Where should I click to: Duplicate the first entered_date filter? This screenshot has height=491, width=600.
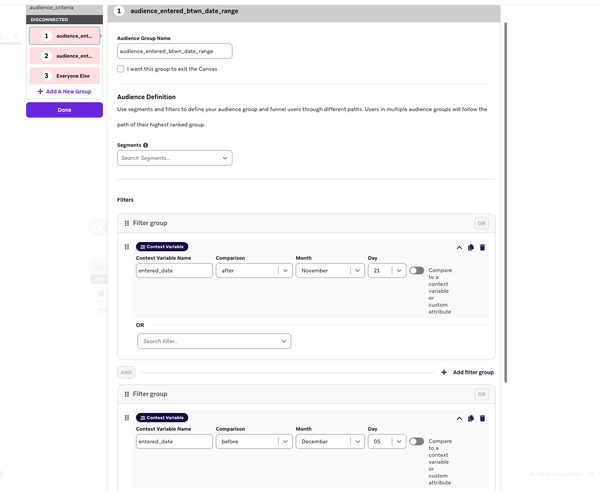pos(471,247)
